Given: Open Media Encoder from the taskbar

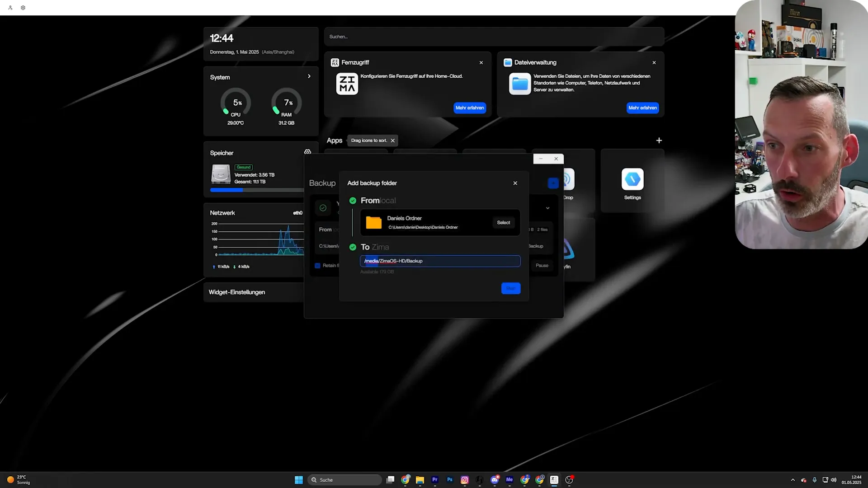Looking at the screenshot, I should (509, 480).
